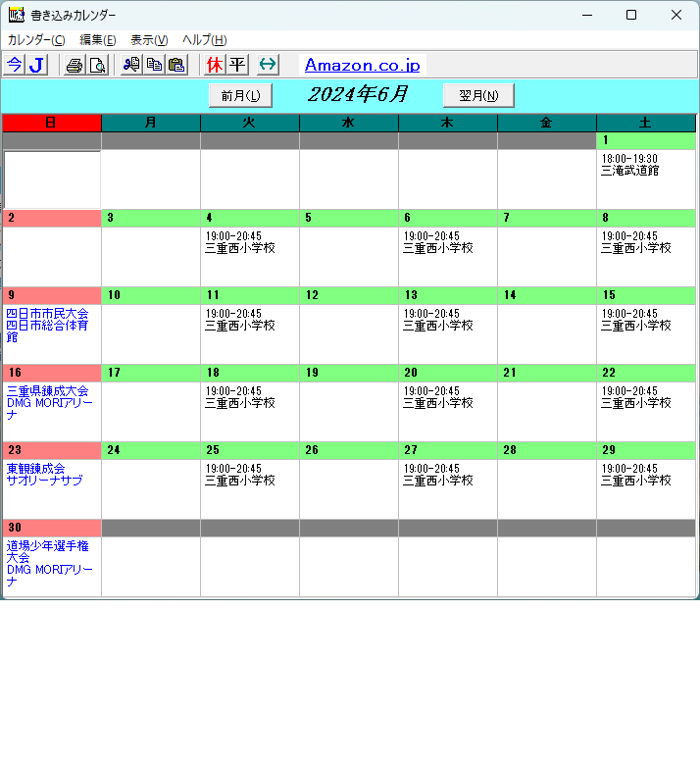The height and width of the screenshot is (762, 700).
Task: Click the printer icon to print
Action: coord(75,65)
